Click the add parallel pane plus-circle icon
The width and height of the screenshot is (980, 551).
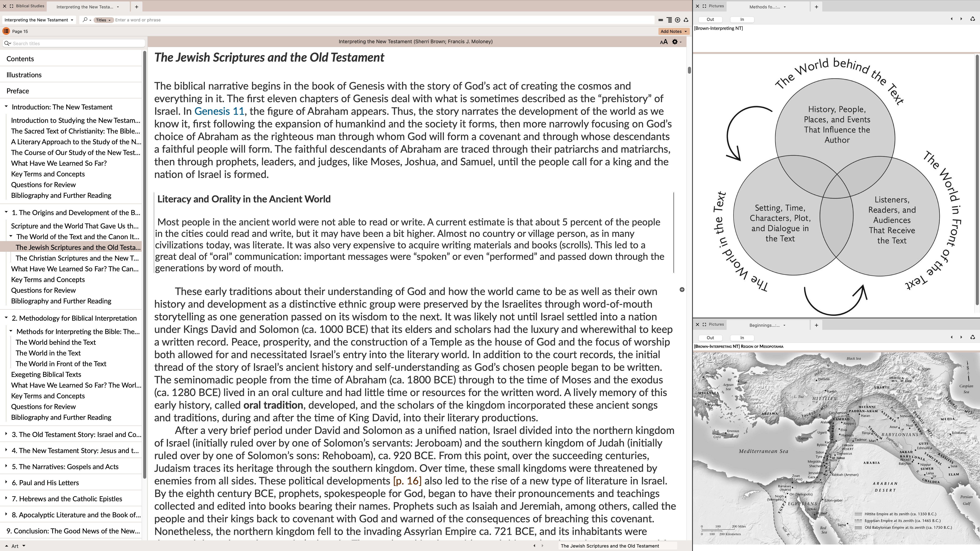pyautogui.click(x=678, y=20)
